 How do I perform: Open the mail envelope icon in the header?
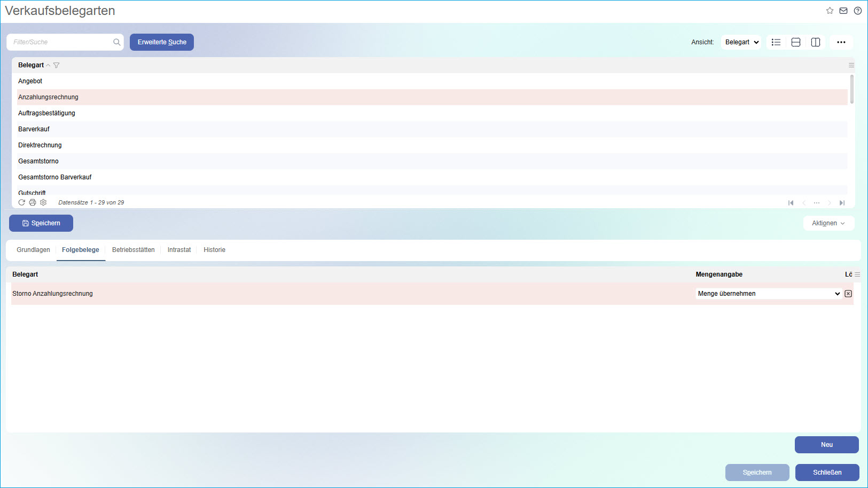pyautogui.click(x=843, y=11)
